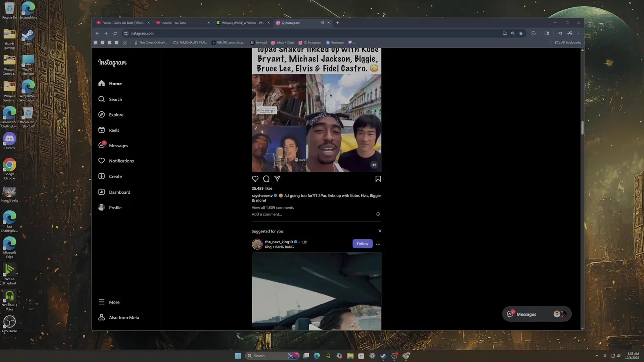Image resolution: width=644 pixels, height=362 pixels.
Task: Open the More hamburger menu in the sidebar
Action: 102,302
